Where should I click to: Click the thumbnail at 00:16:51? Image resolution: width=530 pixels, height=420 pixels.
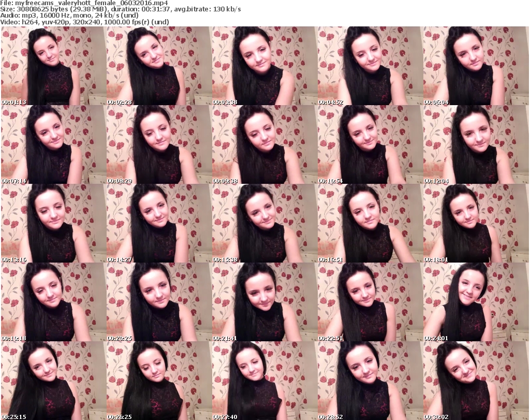pyautogui.click(x=370, y=224)
